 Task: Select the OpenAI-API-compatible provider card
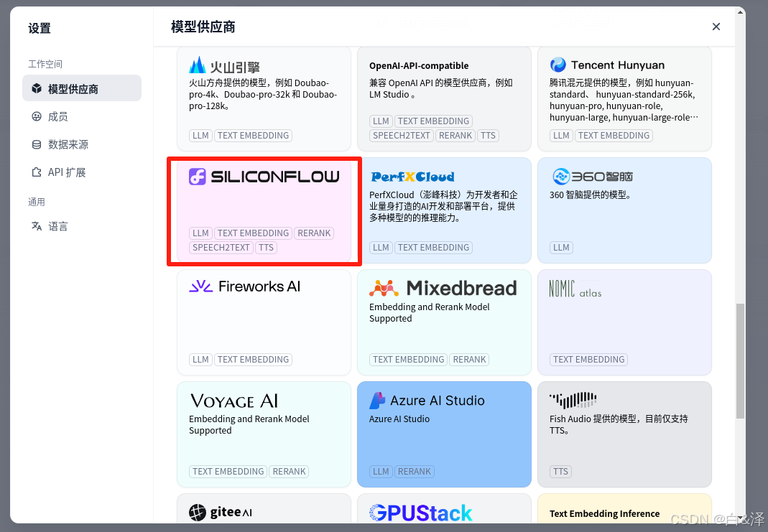pos(444,98)
